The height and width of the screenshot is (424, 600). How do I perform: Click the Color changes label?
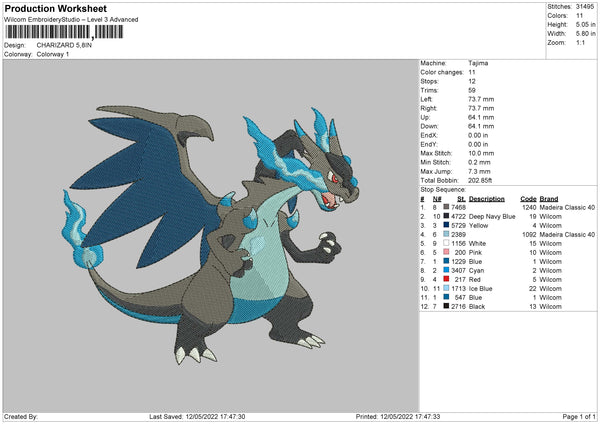(442, 72)
